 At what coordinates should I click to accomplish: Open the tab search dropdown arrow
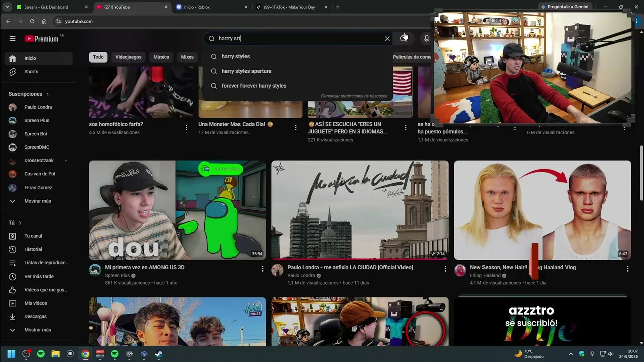(7, 7)
